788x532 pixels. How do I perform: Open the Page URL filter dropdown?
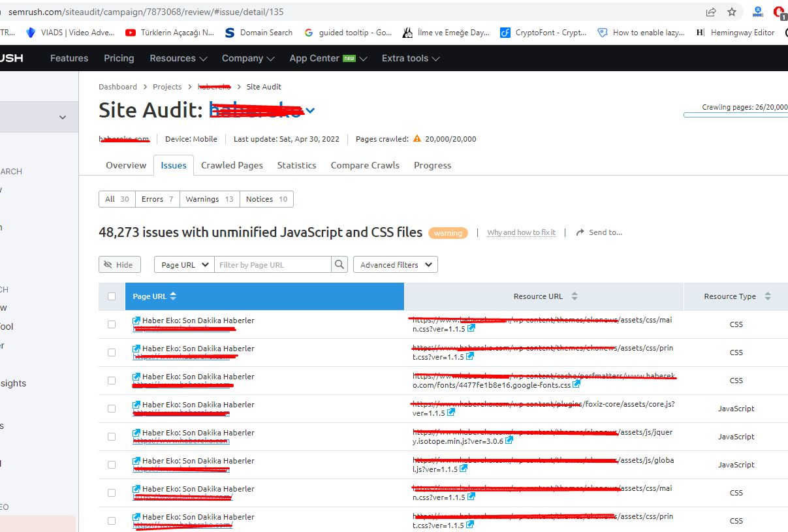tap(184, 264)
